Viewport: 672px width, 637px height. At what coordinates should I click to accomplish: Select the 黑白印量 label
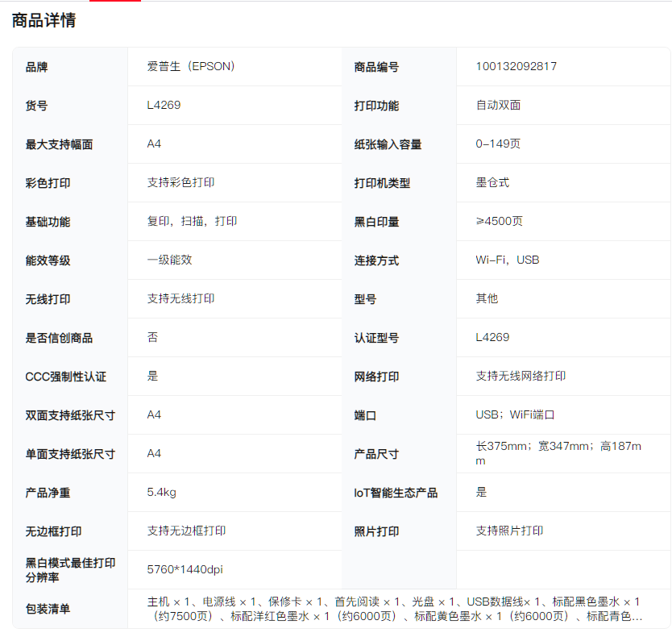coord(376,222)
